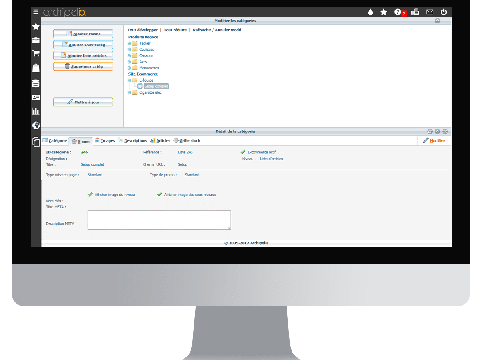Switch to the last detail tab with grid icon
The image size is (480, 360).
pos(187,141)
